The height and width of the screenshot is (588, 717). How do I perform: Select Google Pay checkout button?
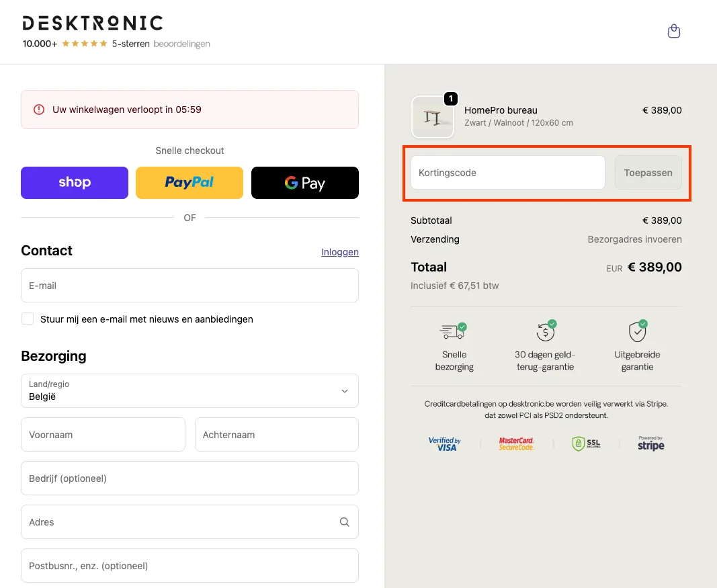point(304,183)
